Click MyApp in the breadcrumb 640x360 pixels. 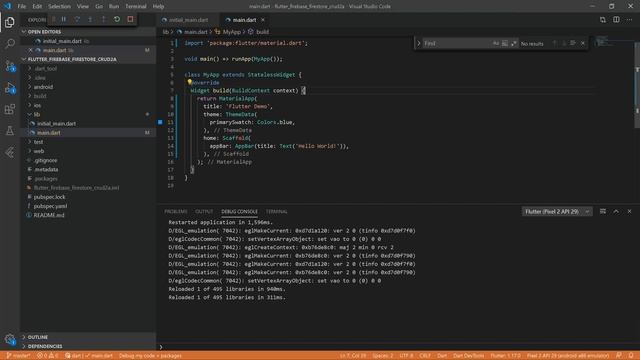(231, 31)
